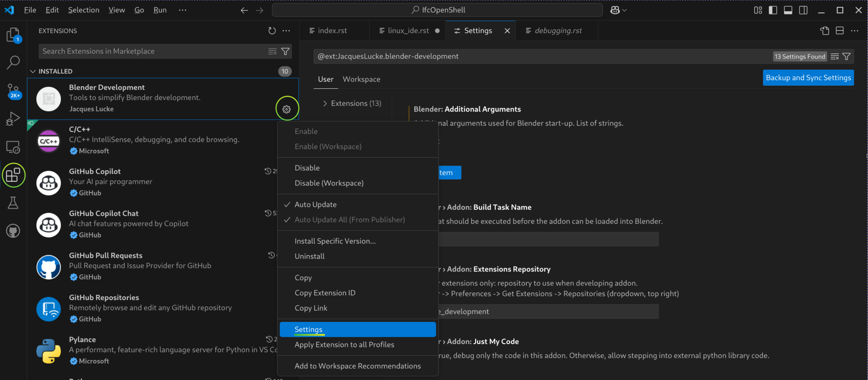Open Copilot menu in title bar
Viewport: 868px width, 380px height.
(x=618, y=10)
